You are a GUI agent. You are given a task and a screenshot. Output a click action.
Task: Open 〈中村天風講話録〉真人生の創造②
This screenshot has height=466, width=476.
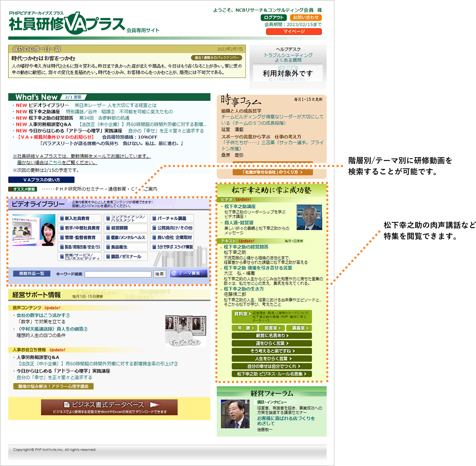(x=52, y=329)
